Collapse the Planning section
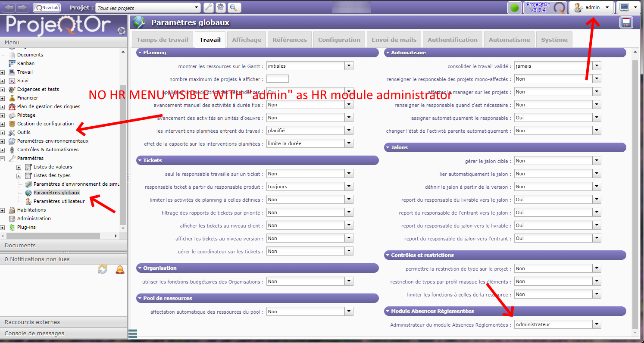Image resolution: width=644 pixels, height=343 pixels. 140,53
